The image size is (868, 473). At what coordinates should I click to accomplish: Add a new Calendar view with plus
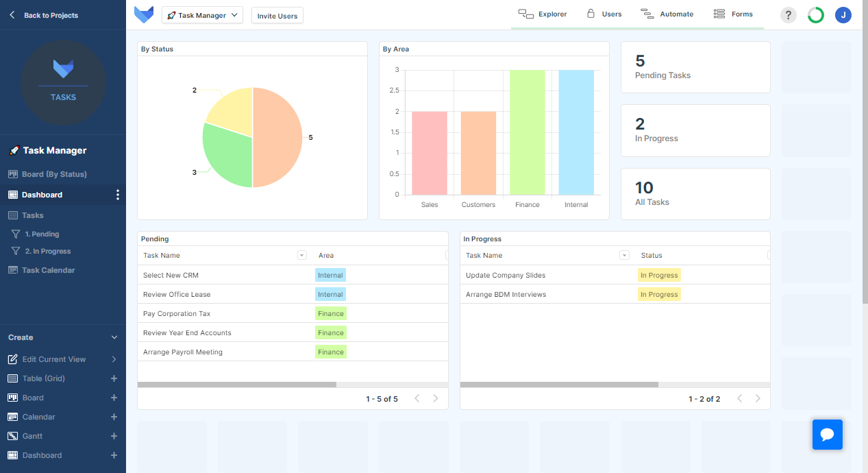tap(114, 417)
